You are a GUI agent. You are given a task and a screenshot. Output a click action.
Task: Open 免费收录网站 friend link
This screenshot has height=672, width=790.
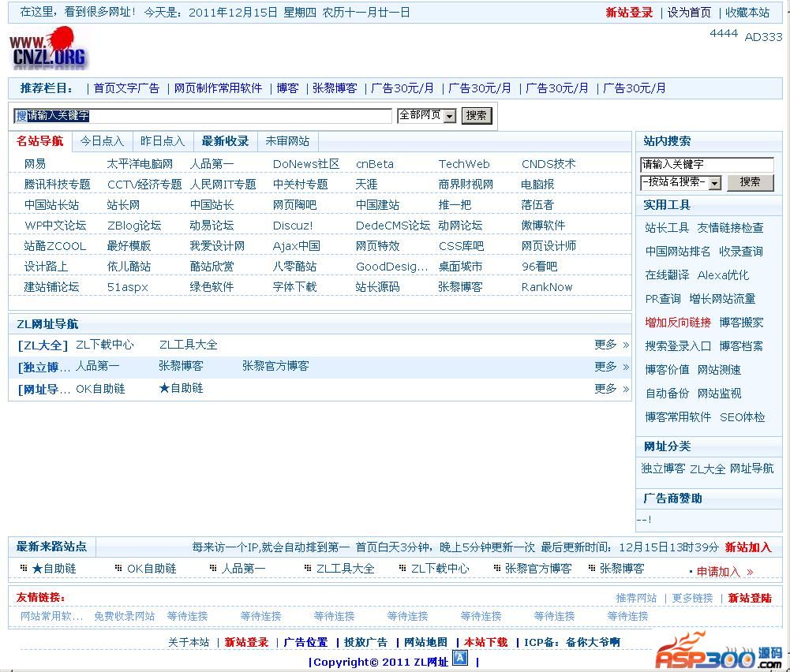point(125,616)
